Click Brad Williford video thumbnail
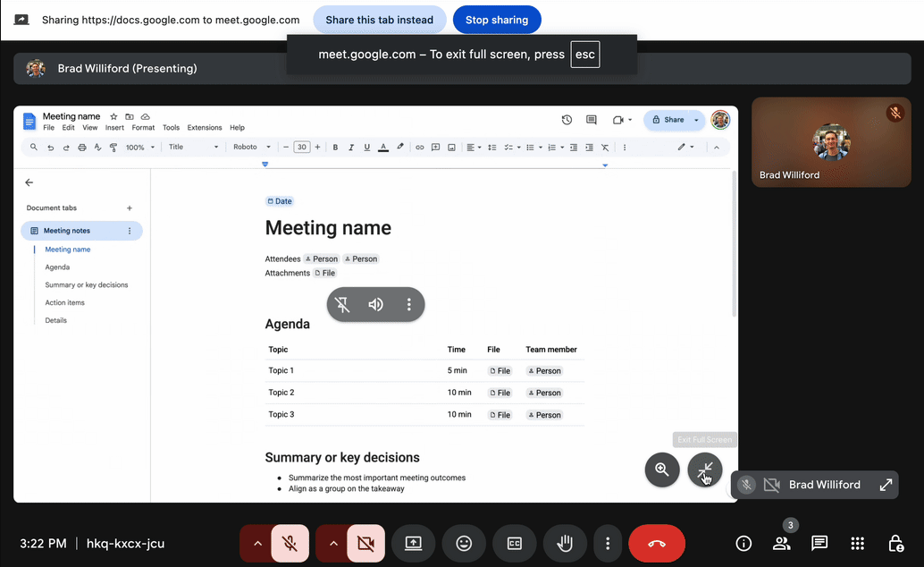Image resolution: width=924 pixels, height=567 pixels. [x=831, y=142]
